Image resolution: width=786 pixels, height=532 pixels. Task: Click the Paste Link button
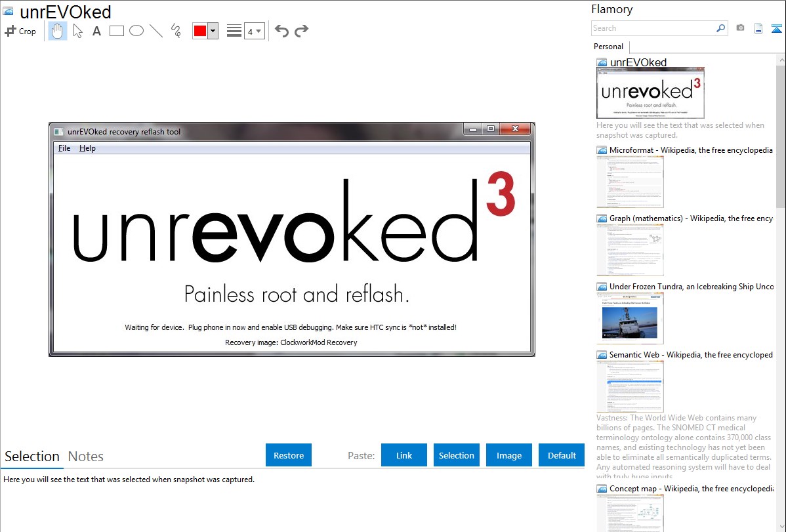click(x=404, y=455)
